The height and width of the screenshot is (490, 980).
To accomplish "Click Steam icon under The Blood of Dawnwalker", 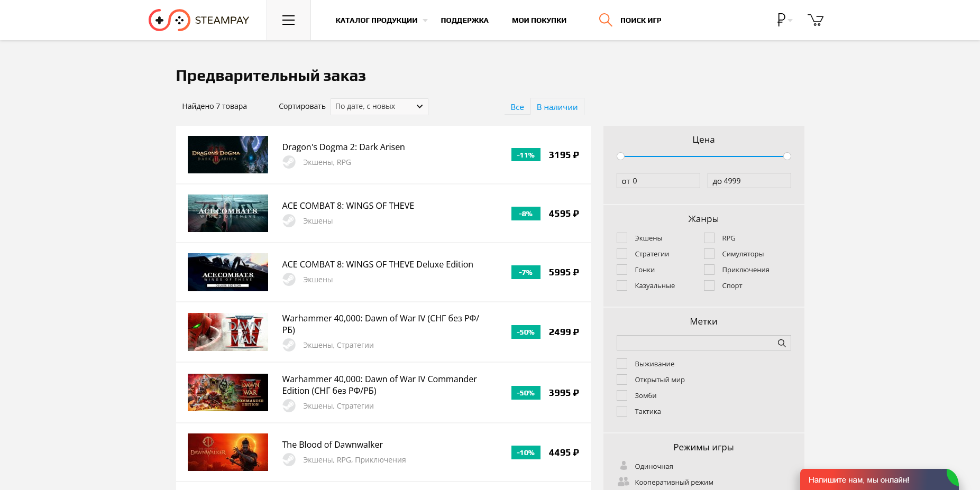I will [x=289, y=459].
